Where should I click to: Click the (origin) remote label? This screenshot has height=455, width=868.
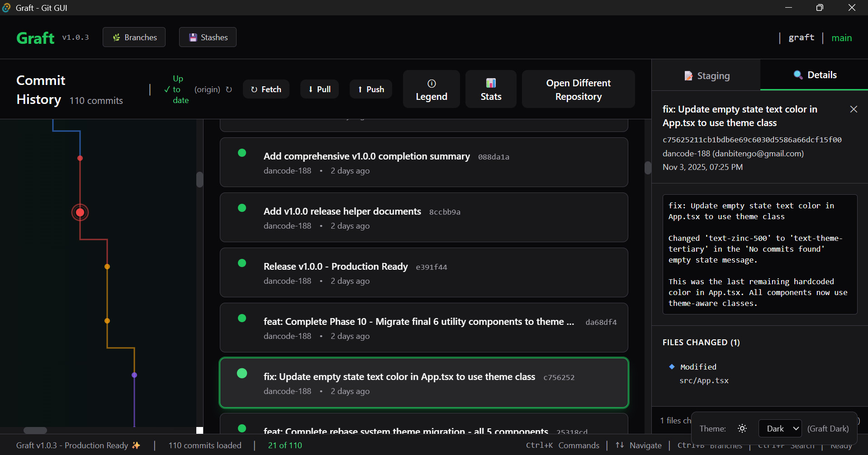(207, 89)
